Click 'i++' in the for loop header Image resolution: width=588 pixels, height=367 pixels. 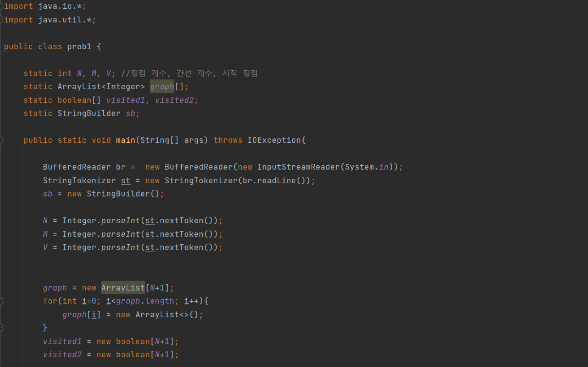[x=191, y=301]
